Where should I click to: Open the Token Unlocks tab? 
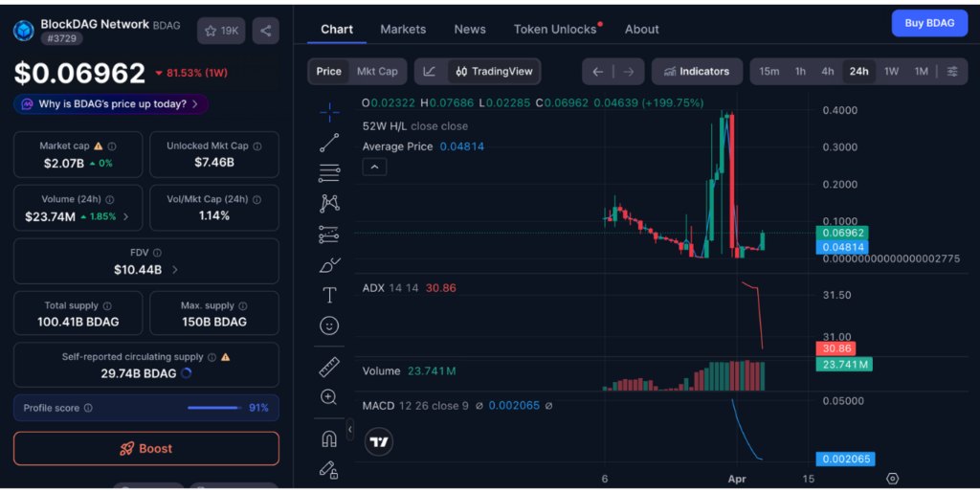point(555,30)
